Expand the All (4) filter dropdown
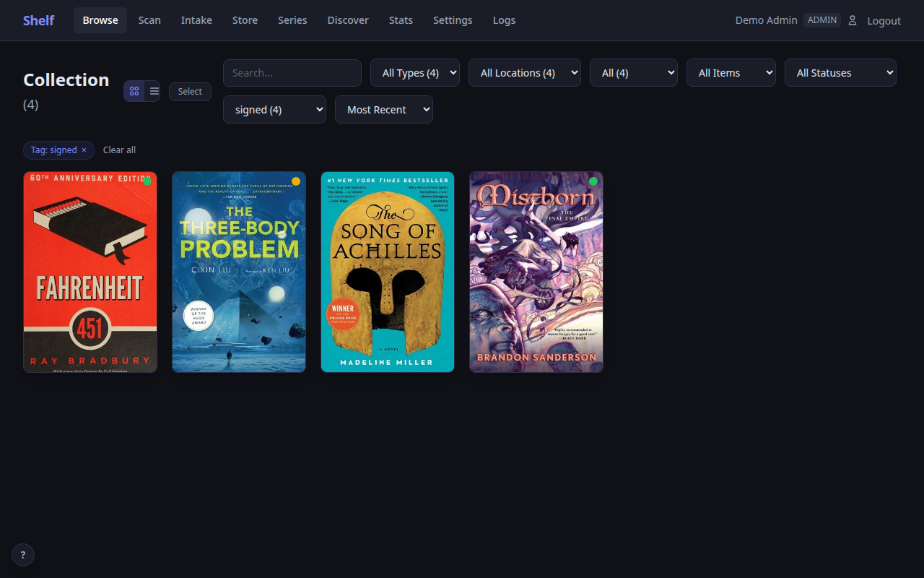 pos(634,73)
